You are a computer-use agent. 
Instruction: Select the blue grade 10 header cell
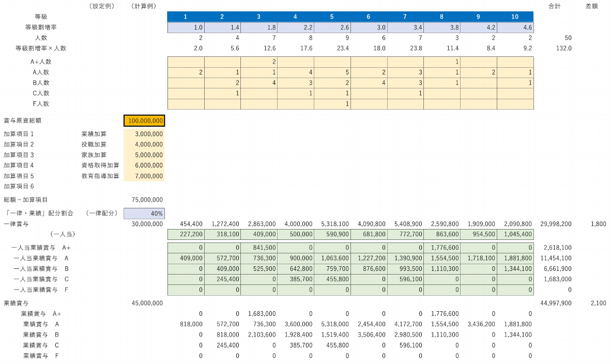pyautogui.click(x=515, y=17)
